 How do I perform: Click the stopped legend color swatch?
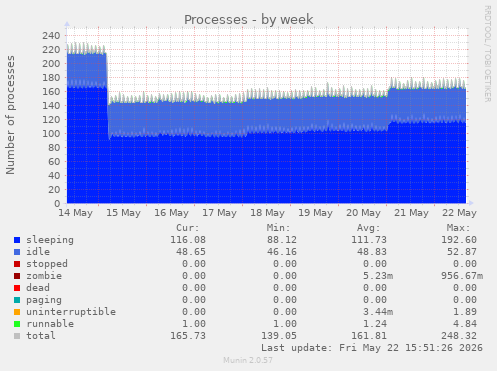pos(17,264)
